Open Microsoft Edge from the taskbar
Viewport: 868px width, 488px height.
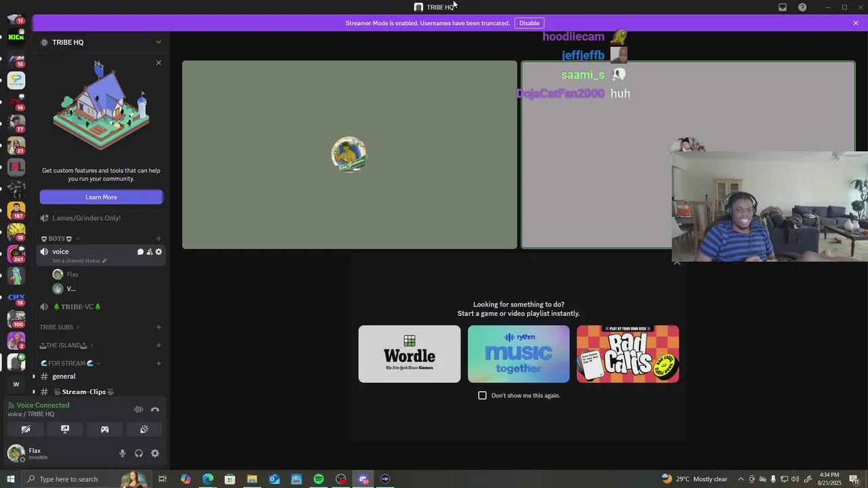click(x=208, y=479)
